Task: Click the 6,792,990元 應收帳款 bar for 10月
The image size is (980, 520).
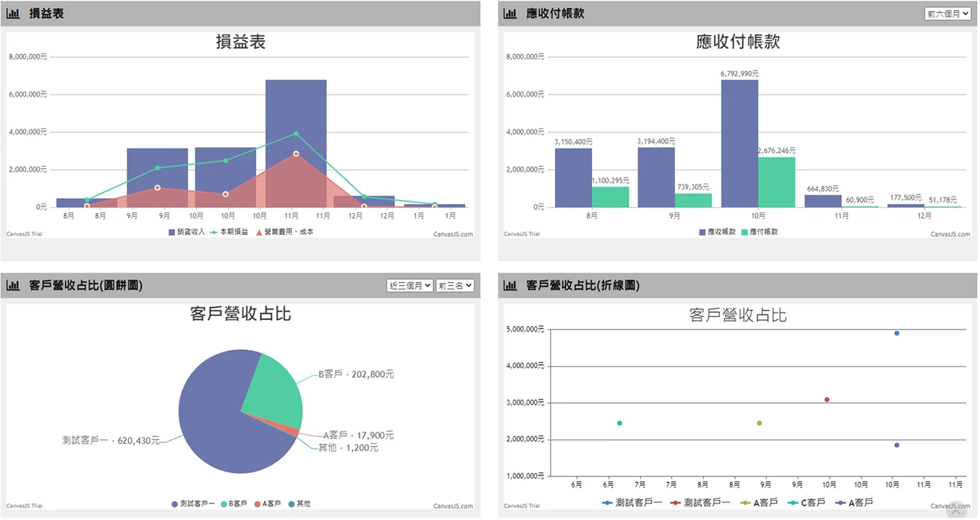Action: click(740, 144)
